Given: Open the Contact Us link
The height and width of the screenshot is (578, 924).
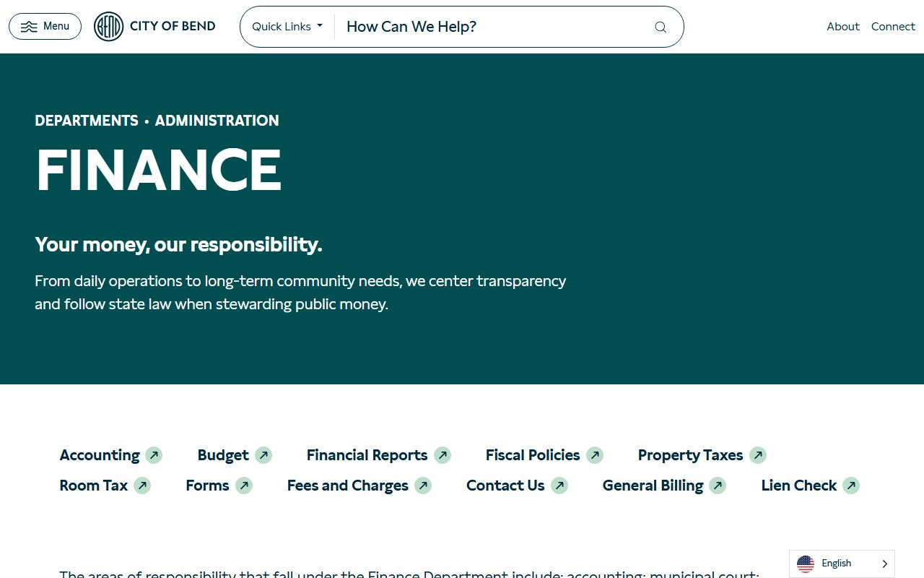Looking at the screenshot, I should click(505, 486).
